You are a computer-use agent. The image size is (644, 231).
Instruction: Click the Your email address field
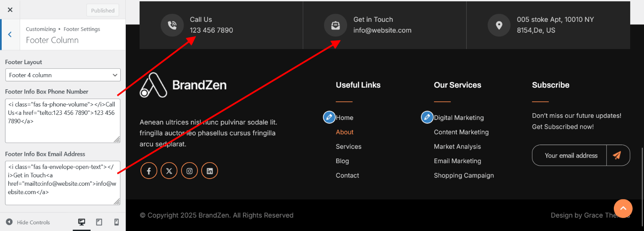[x=570, y=156]
